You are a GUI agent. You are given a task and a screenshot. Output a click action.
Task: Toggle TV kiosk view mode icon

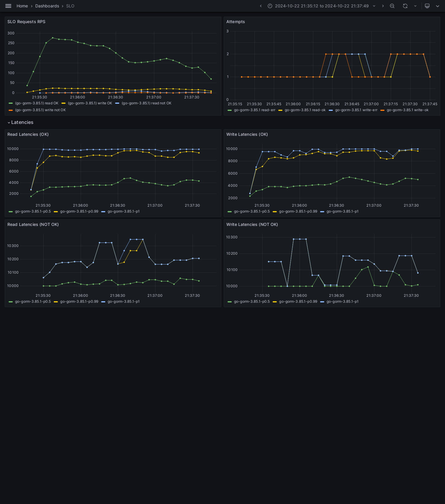coord(427,6)
